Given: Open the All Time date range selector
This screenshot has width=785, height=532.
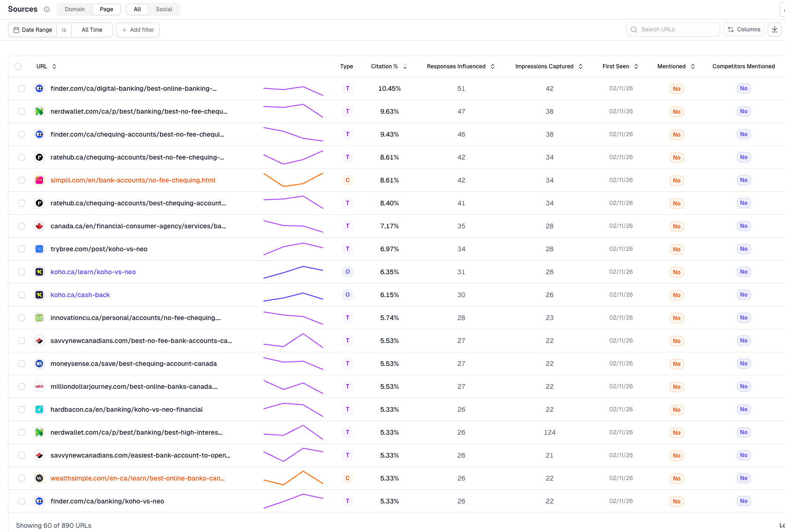Looking at the screenshot, I should (92, 29).
